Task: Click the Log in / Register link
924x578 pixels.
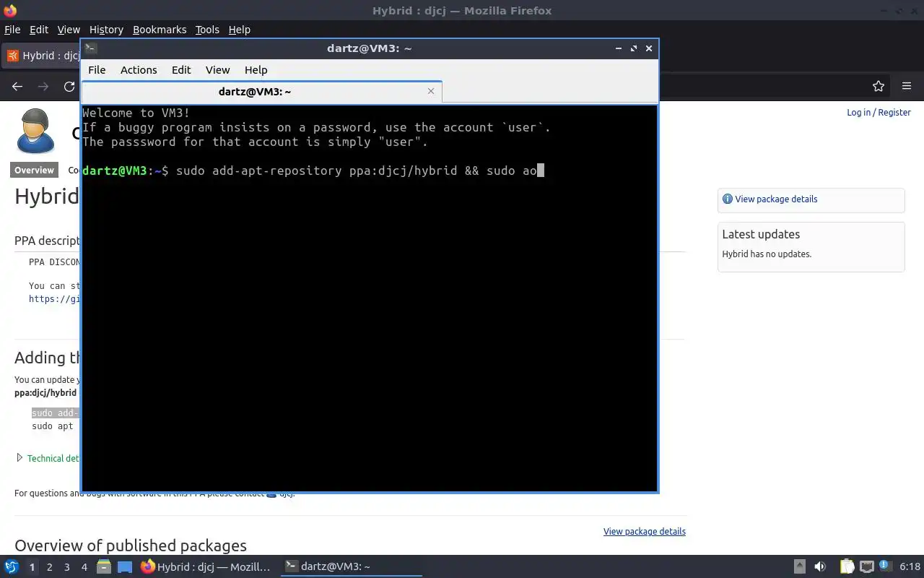Action: 879,112
